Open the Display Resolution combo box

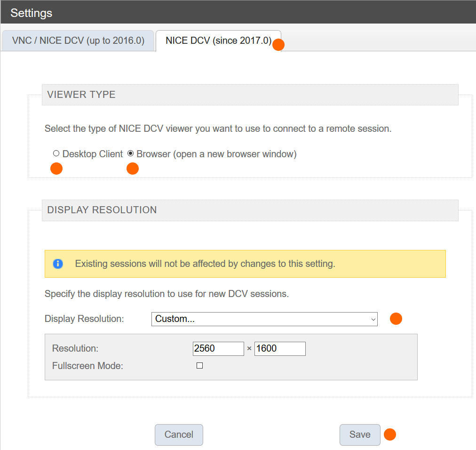click(x=263, y=319)
